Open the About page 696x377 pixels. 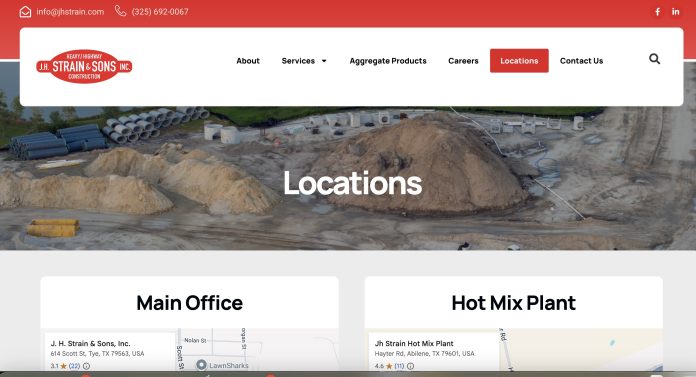point(248,61)
